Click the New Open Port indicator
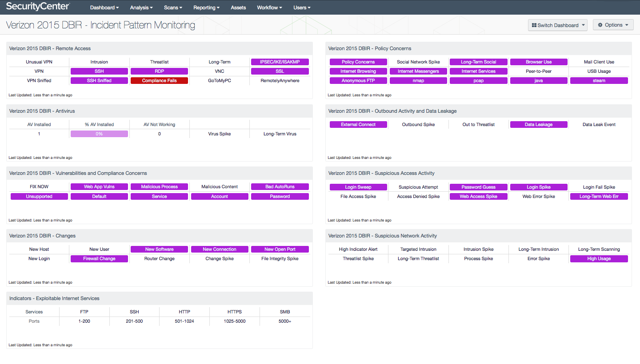 [x=280, y=249]
